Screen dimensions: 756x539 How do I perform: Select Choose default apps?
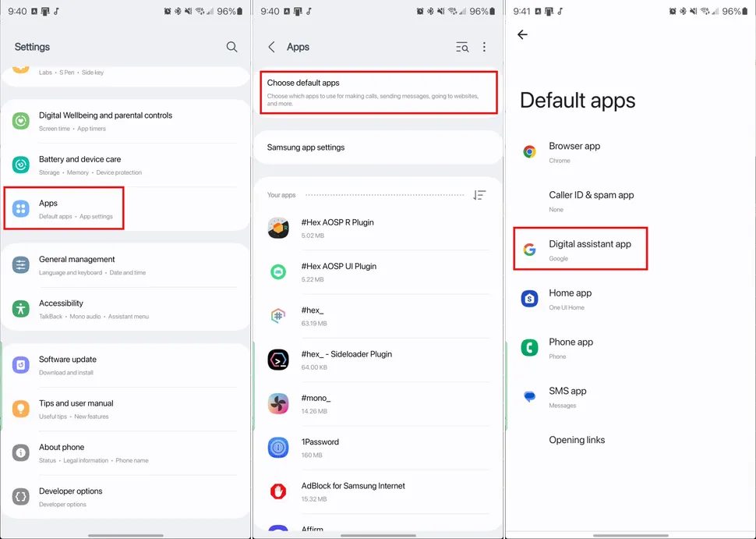point(378,92)
